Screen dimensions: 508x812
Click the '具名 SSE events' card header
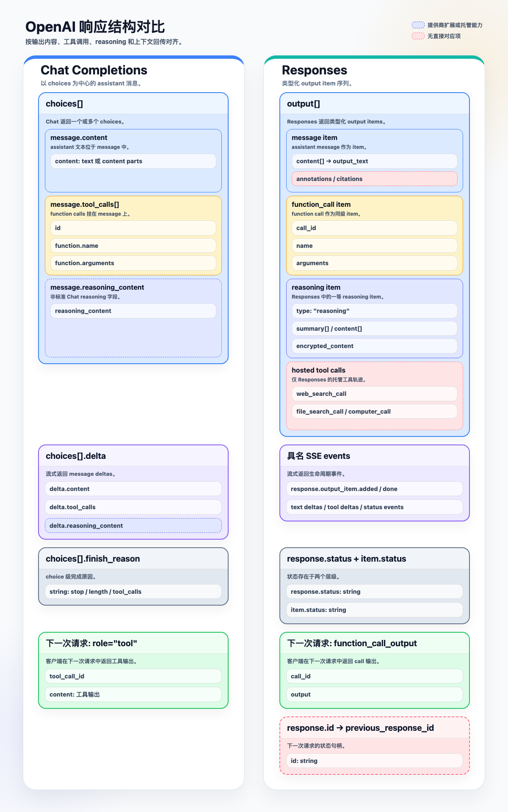pos(375,456)
